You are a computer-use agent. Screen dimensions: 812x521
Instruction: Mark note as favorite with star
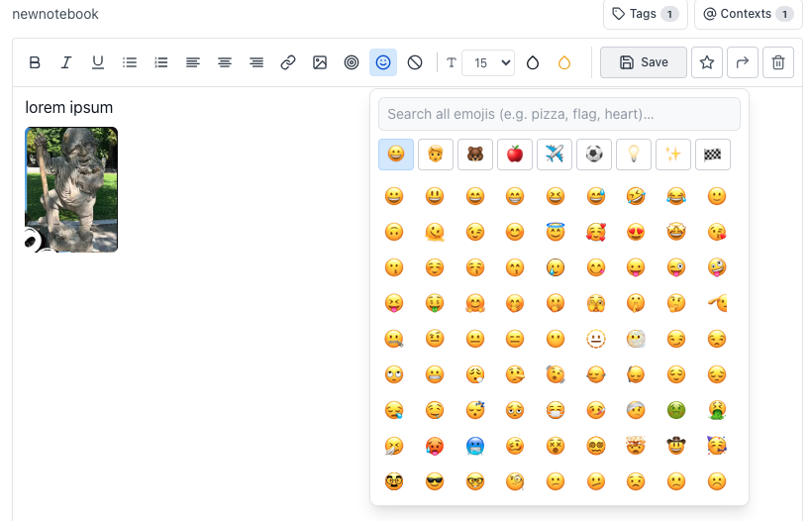click(707, 62)
